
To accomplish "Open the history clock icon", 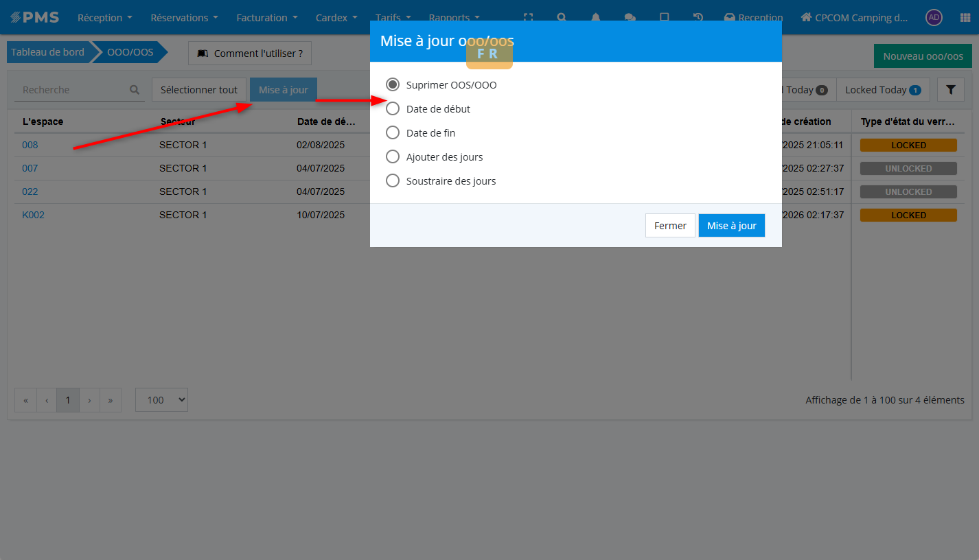I will 698,18.
